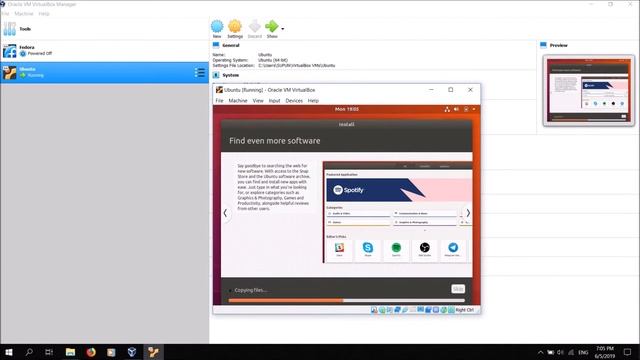Open the Manager File menu
The width and height of the screenshot is (640, 360).
[5, 13]
